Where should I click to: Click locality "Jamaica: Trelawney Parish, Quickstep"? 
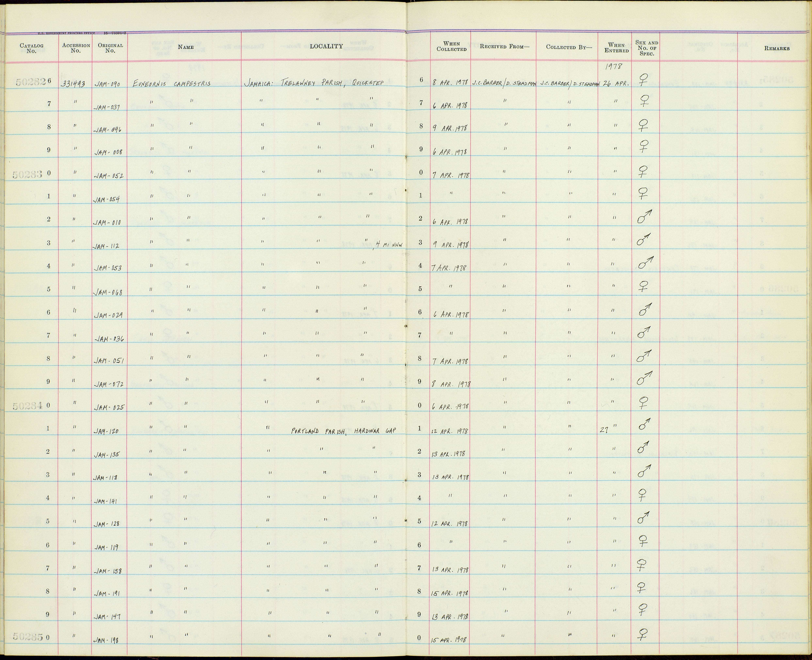pos(314,83)
